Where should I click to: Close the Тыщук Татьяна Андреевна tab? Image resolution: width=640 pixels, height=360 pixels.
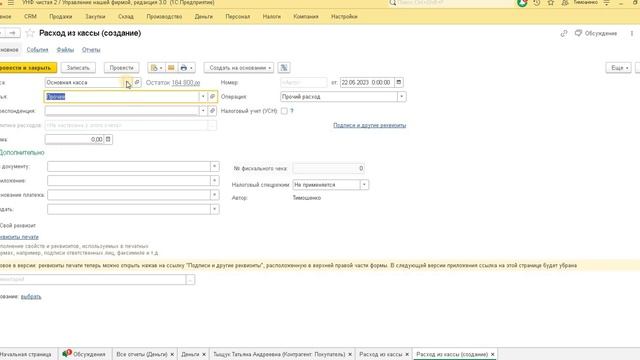[x=349, y=354]
